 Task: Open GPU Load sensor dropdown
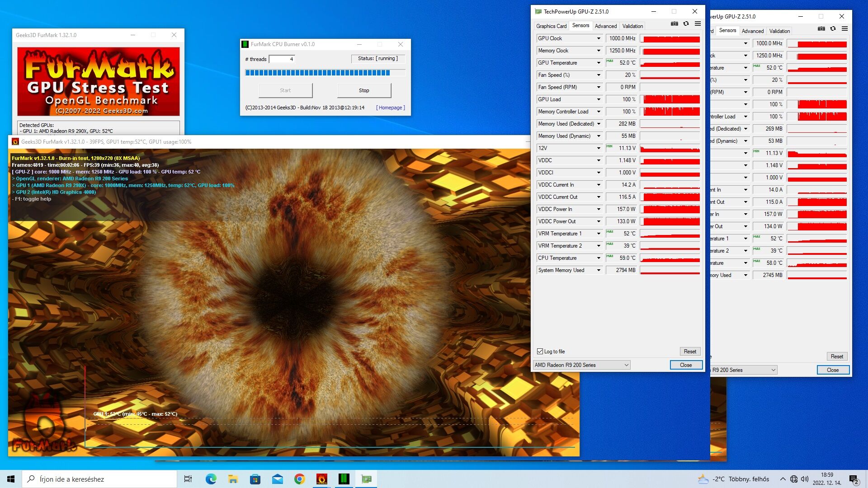599,99
